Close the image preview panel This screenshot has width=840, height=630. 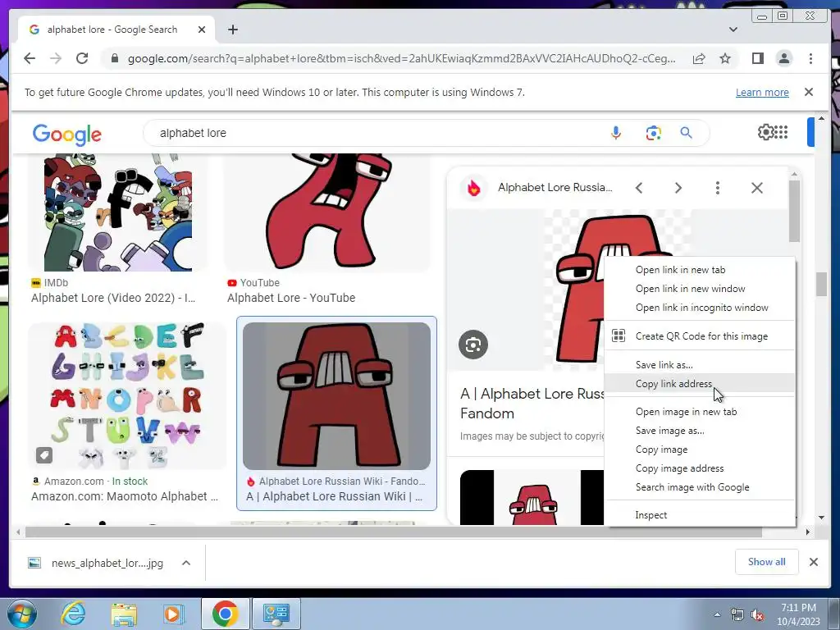click(x=756, y=188)
